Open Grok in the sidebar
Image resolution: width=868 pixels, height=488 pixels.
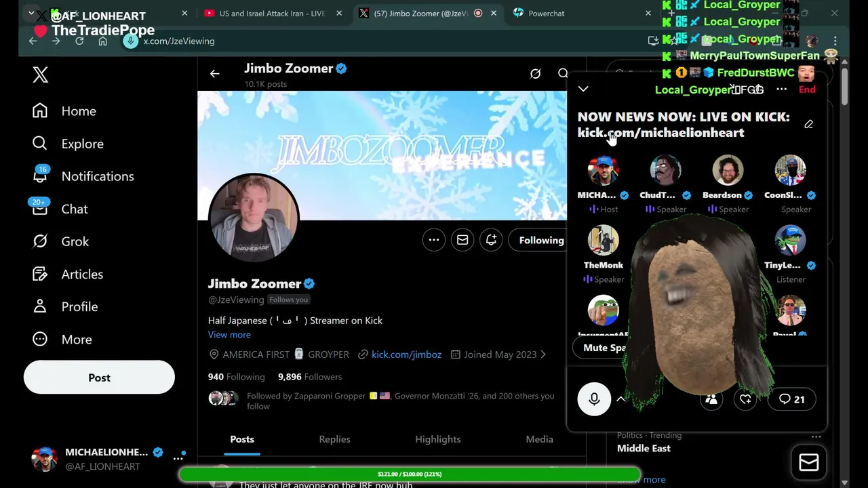click(60, 241)
